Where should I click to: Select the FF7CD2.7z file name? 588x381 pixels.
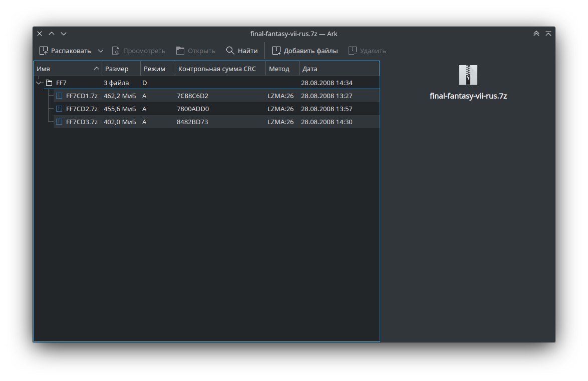click(x=82, y=109)
